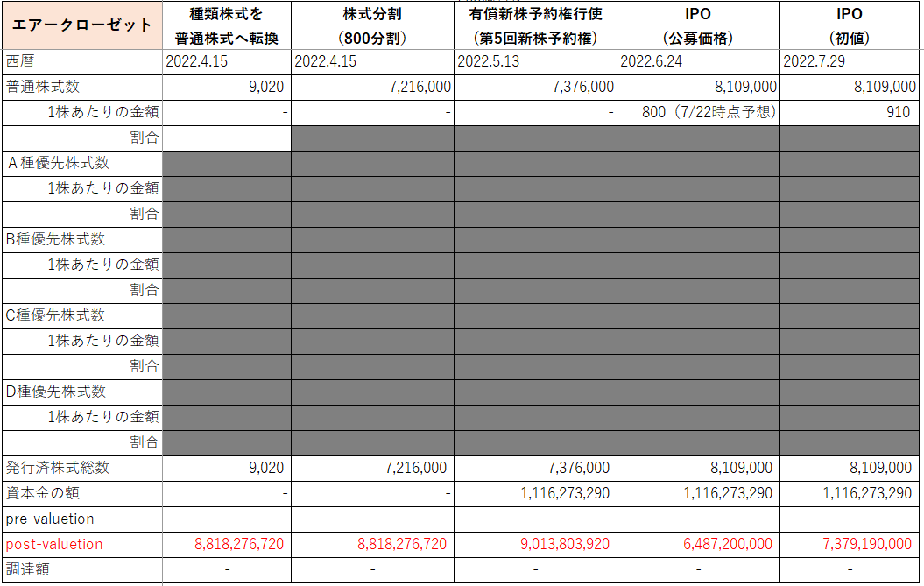The image size is (924, 586).
Task: Select the B種優先株式数 row label
Action: pyautogui.click(x=55, y=239)
